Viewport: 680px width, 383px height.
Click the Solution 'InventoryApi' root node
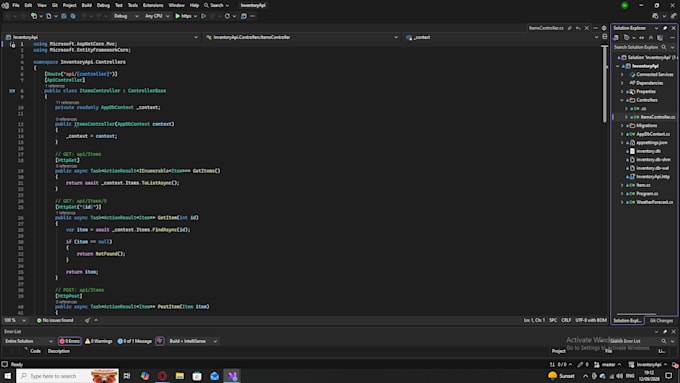(x=652, y=57)
